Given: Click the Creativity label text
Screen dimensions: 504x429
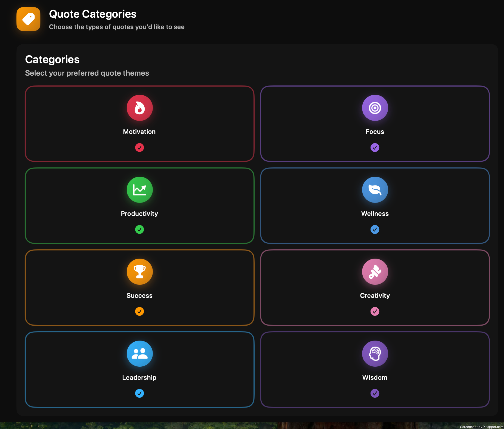Looking at the screenshot, I should (375, 295).
